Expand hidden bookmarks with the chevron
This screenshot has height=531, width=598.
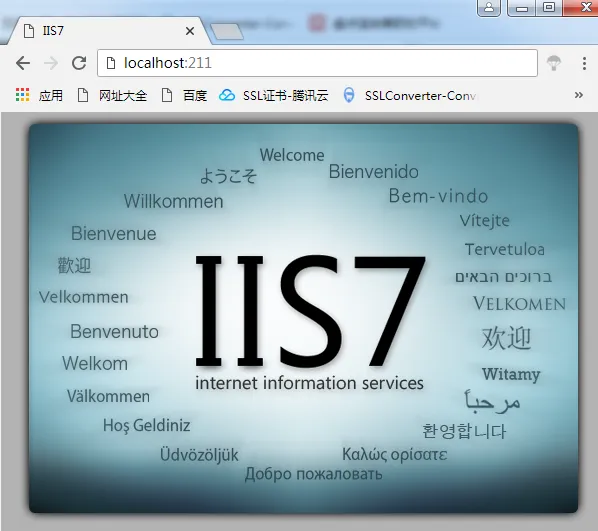[579, 95]
